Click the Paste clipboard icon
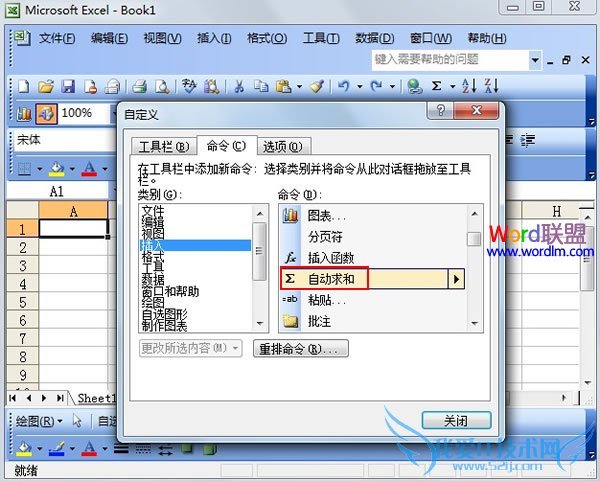This screenshot has width=600, height=481. coord(284,86)
